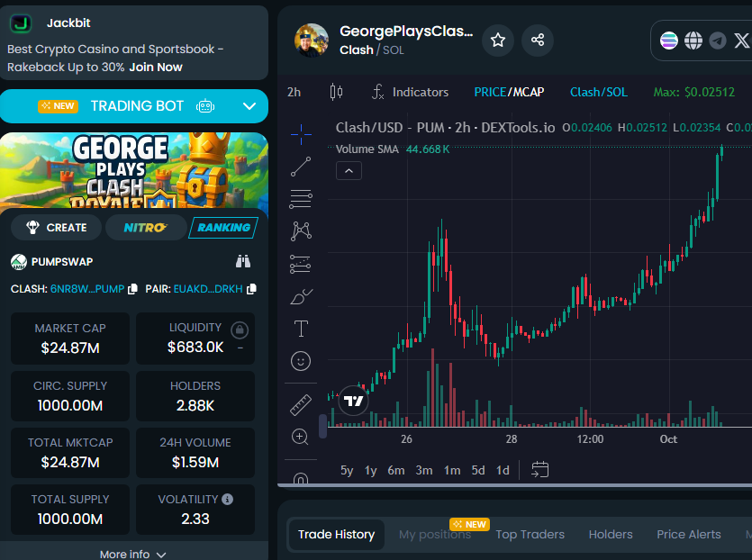Click the Clash/USD chart title legend
The image size is (752, 560).
click(445, 128)
